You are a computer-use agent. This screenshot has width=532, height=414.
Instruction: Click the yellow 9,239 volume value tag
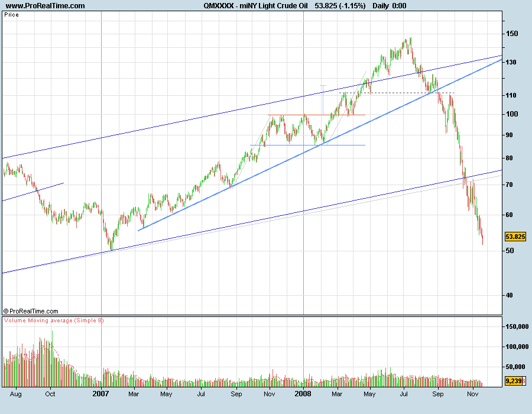(x=513, y=381)
